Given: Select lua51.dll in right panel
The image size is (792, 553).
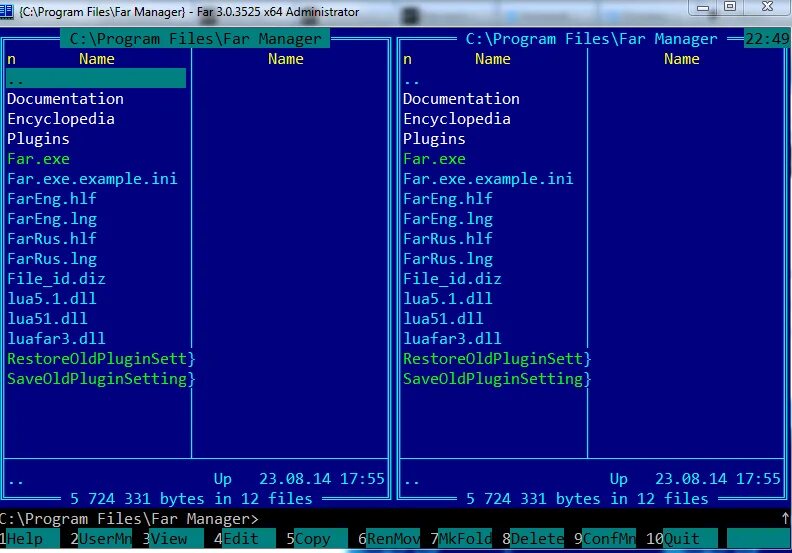Looking at the screenshot, I should tap(443, 318).
